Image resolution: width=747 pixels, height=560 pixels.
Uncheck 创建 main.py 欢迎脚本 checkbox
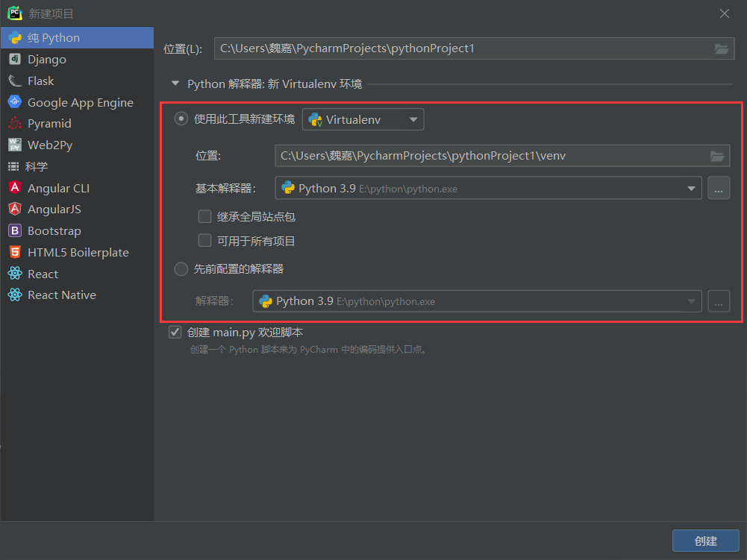(x=175, y=332)
